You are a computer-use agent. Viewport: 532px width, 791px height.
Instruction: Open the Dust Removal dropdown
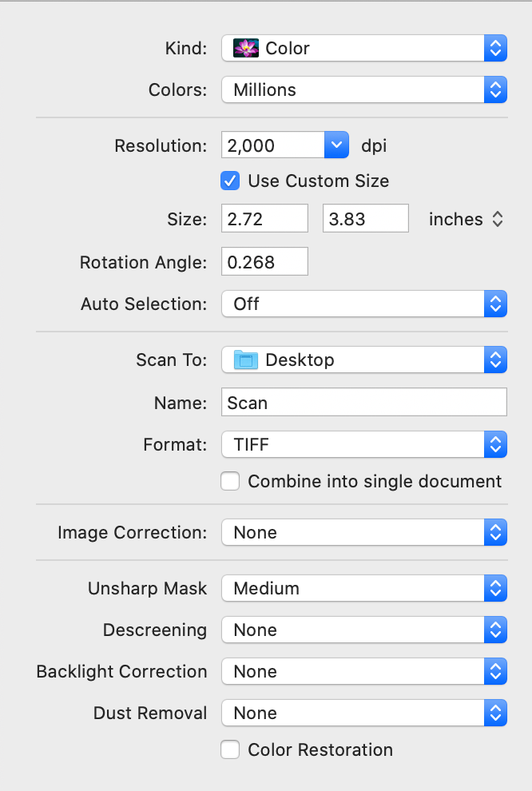coord(495,713)
